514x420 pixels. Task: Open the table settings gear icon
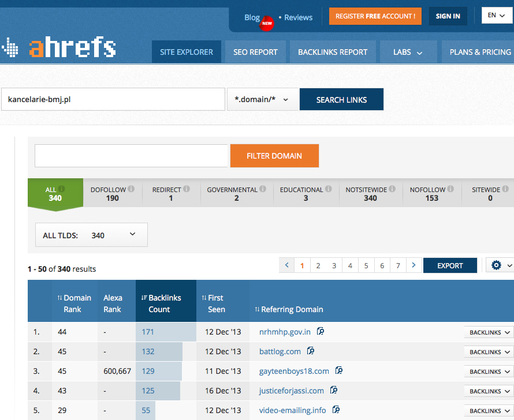click(x=496, y=265)
